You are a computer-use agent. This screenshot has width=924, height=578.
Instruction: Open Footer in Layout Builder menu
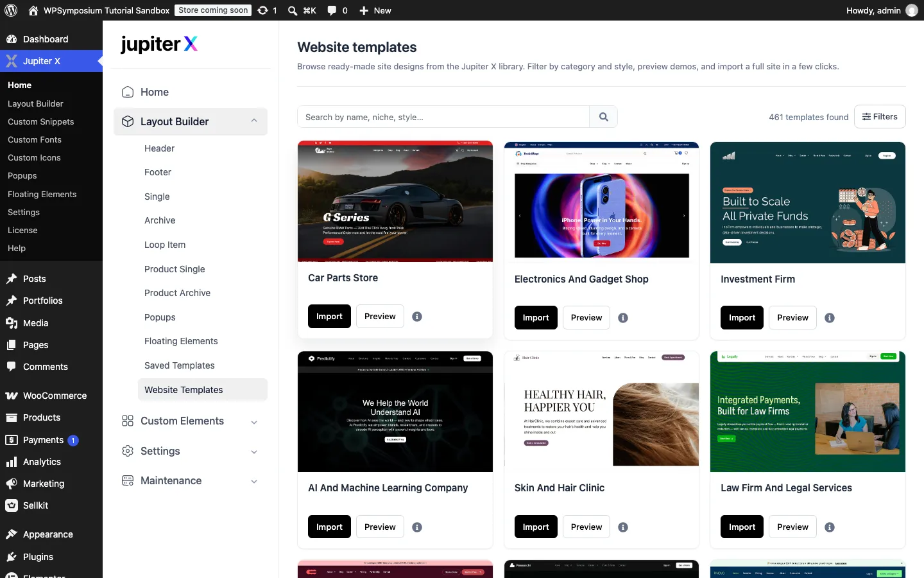pos(158,172)
